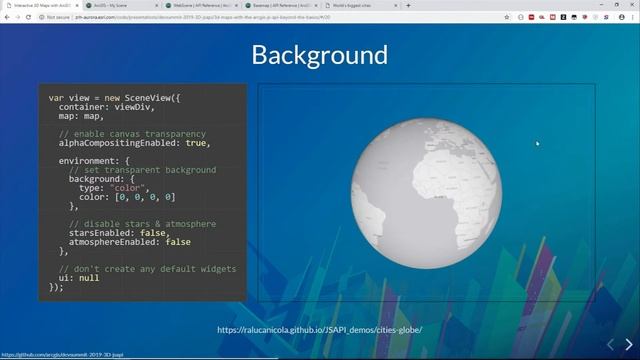
Task: Bookmark this page with the star icon
Action: point(507,17)
